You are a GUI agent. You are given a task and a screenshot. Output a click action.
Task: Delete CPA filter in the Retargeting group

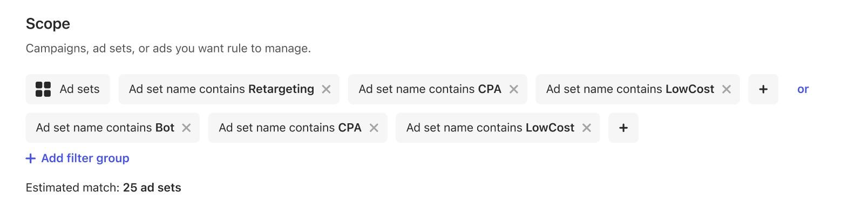pos(514,89)
